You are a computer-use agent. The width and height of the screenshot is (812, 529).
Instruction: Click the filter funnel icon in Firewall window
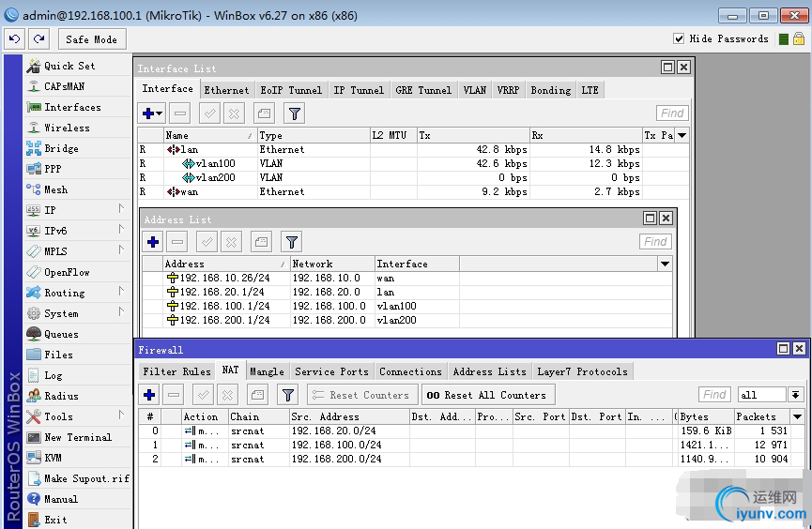[x=287, y=395]
